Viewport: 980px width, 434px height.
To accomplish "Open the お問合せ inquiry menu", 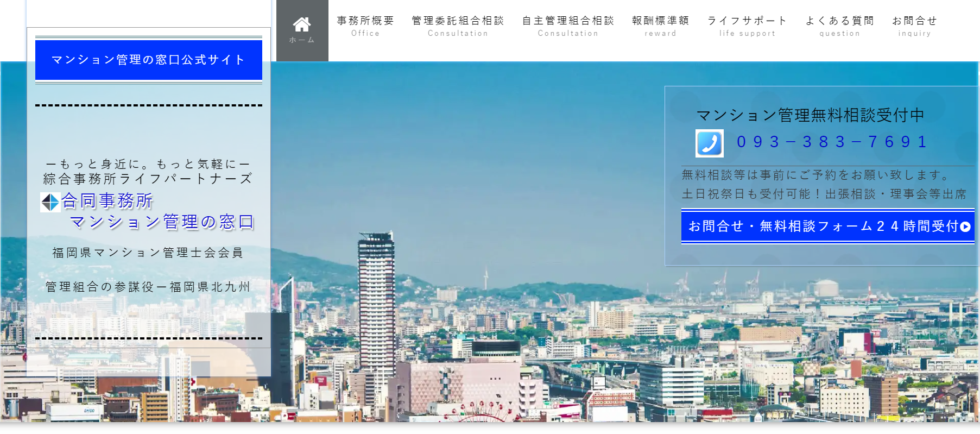I will click(914, 26).
